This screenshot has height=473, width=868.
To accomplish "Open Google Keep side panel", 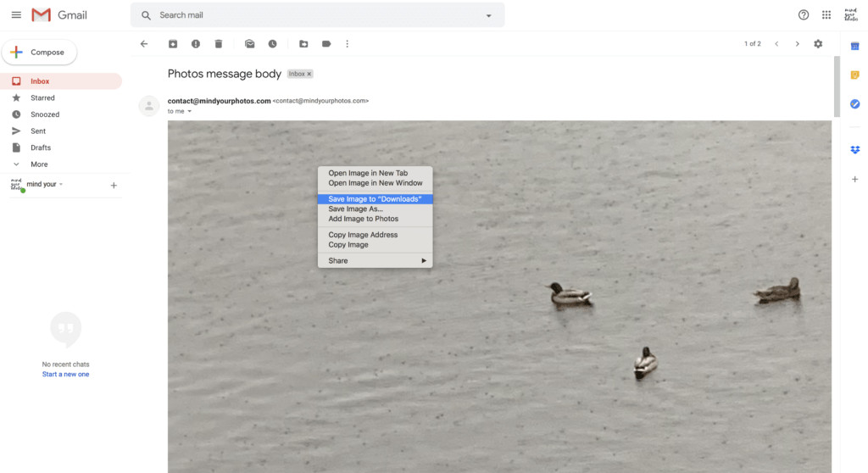I will (x=854, y=75).
